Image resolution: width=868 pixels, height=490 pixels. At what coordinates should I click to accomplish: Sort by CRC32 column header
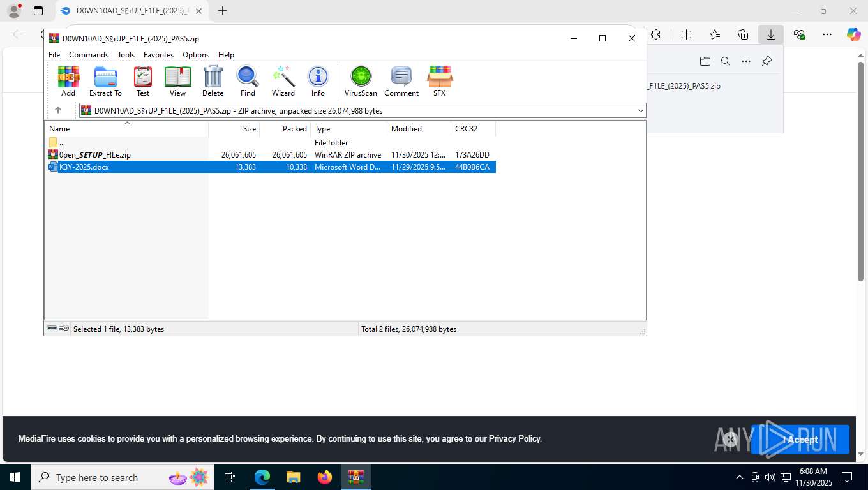click(474, 128)
